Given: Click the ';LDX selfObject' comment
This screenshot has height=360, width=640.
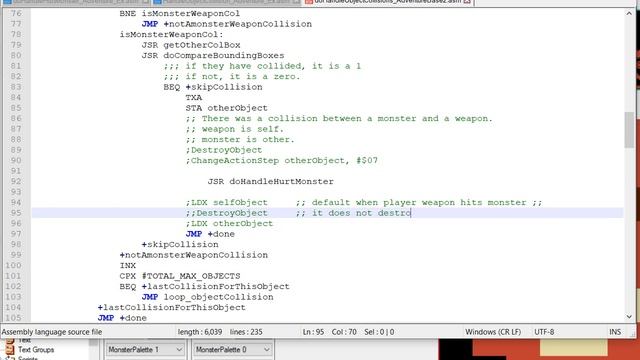Looking at the screenshot, I should (227, 202).
